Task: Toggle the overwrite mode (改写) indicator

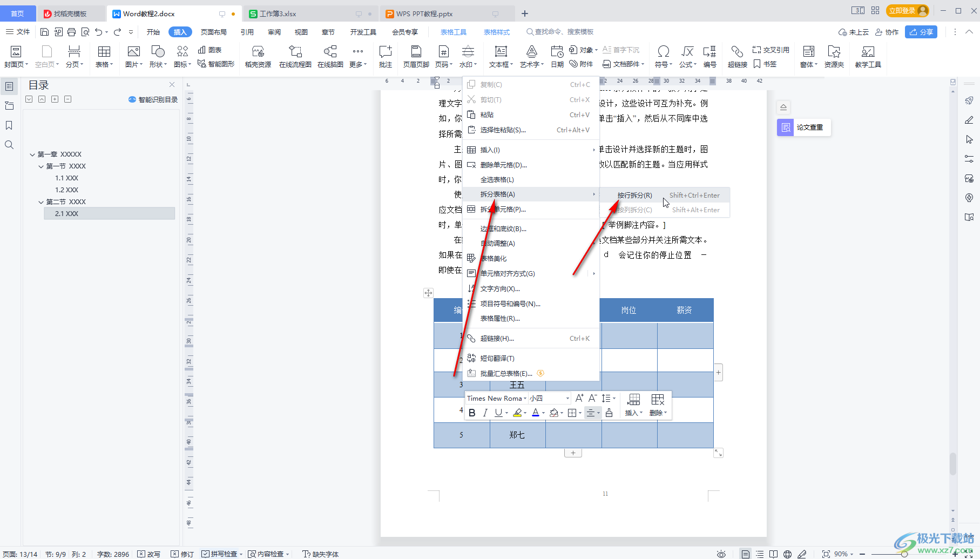Action: click(x=149, y=554)
